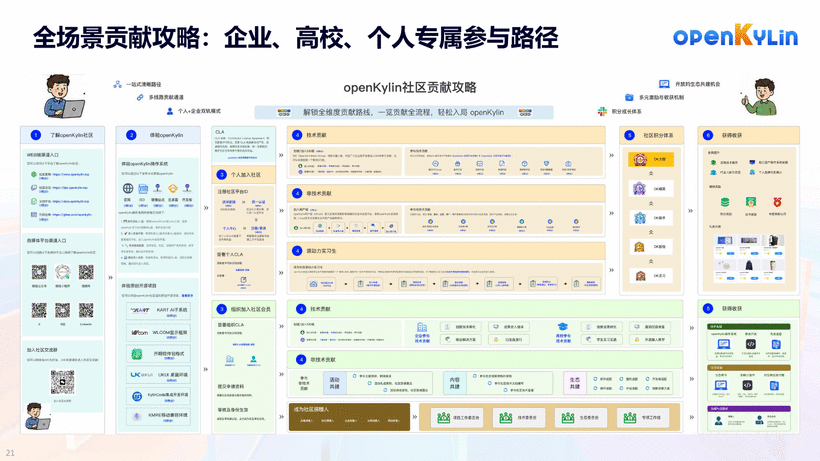This screenshot has width=820, height=461.
Task: Select the 内容共建 box
Action: click(454, 383)
